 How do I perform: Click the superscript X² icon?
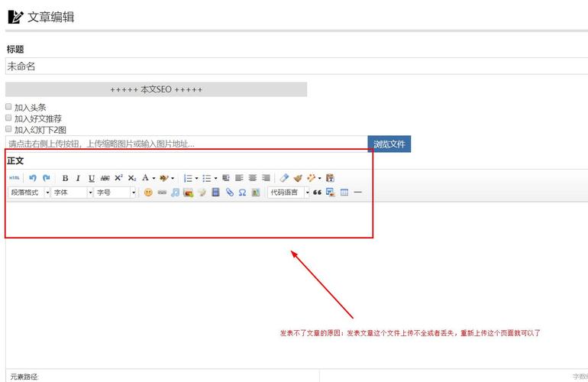tap(118, 178)
